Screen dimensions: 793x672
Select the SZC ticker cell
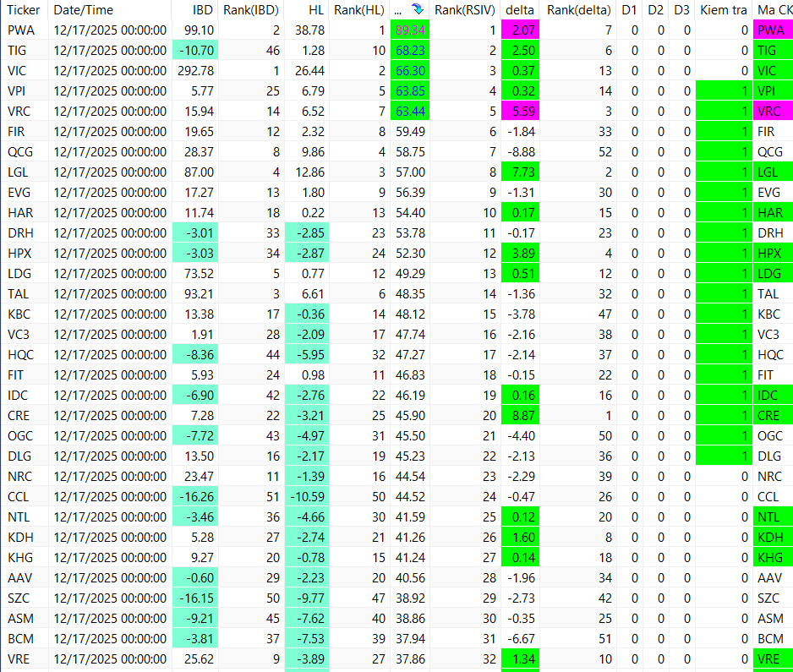[25, 598]
